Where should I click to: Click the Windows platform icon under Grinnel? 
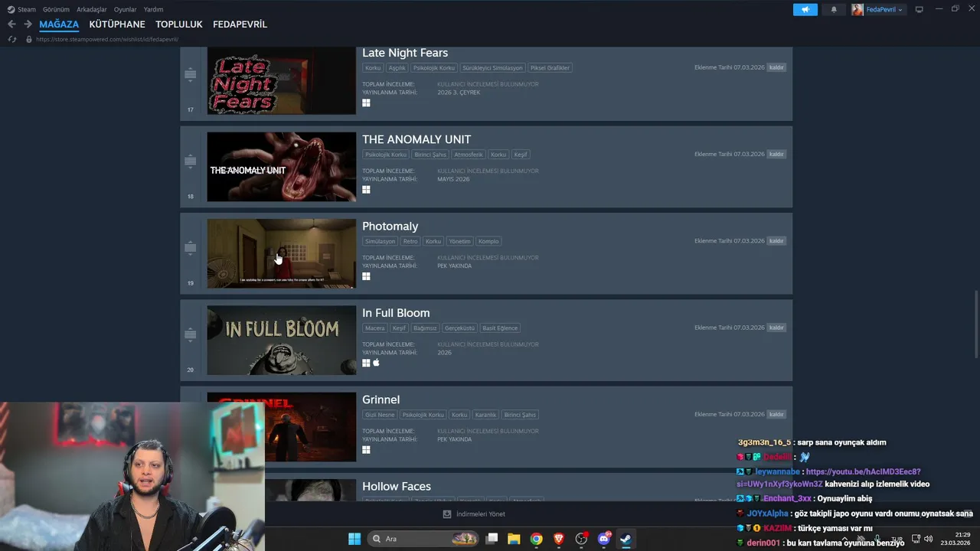point(366,450)
